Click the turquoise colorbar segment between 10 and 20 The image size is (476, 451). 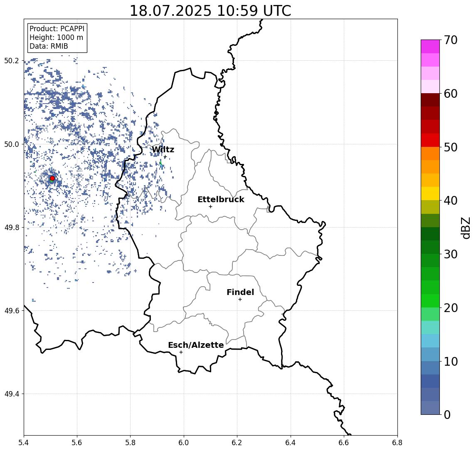point(430,327)
